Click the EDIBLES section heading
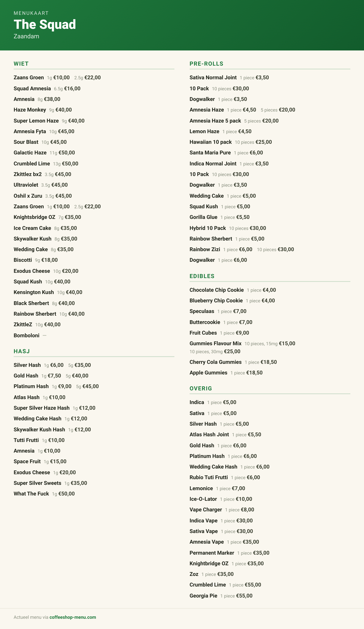Viewport: 364px width, 629px height. (202, 276)
